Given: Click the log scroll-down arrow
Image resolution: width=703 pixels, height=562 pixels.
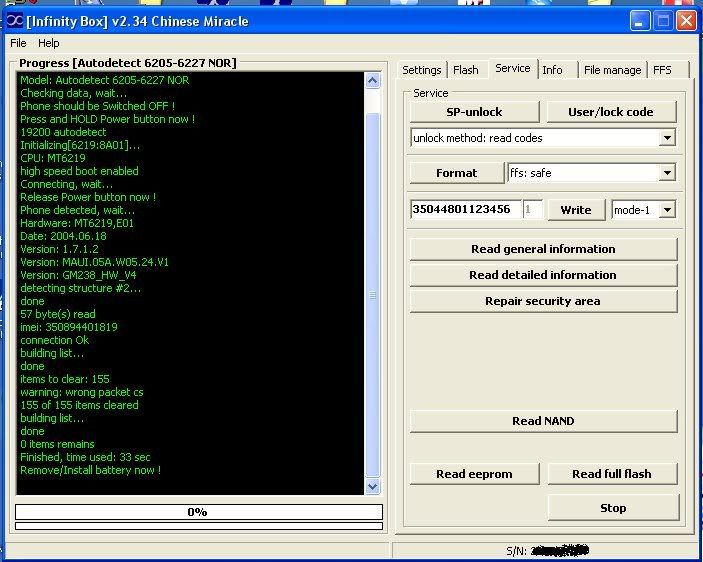Looking at the screenshot, I should click(373, 486).
